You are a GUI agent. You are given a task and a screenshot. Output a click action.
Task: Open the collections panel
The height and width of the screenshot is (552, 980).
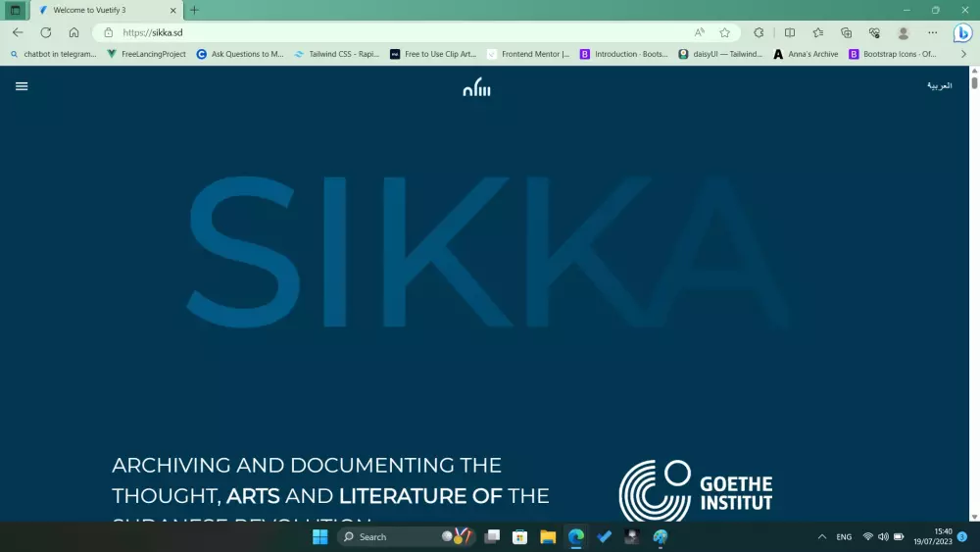tap(846, 32)
